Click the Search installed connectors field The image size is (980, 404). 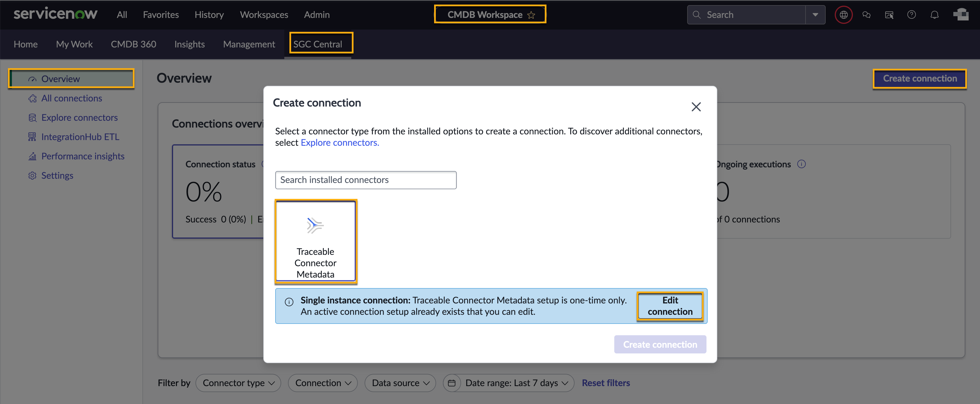click(x=366, y=180)
